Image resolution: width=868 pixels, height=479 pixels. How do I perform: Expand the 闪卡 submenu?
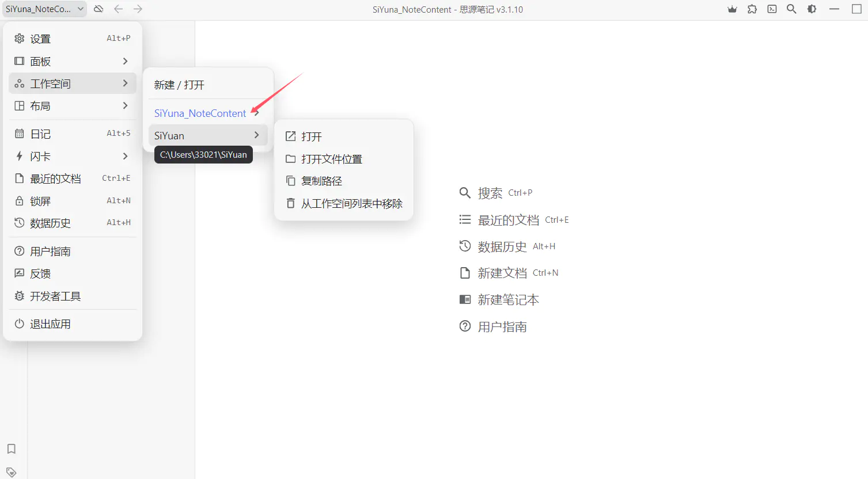(x=73, y=156)
